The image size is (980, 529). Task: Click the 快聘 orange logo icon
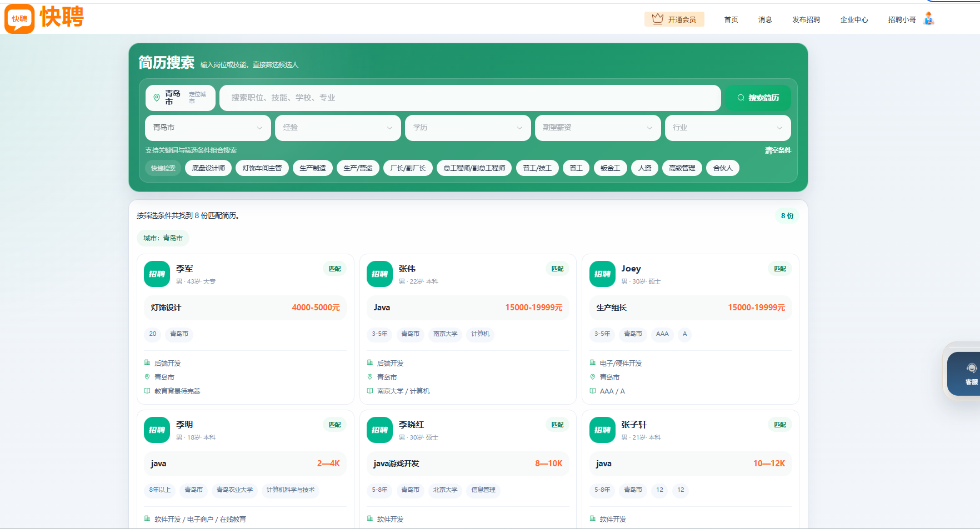click(19, 19)
